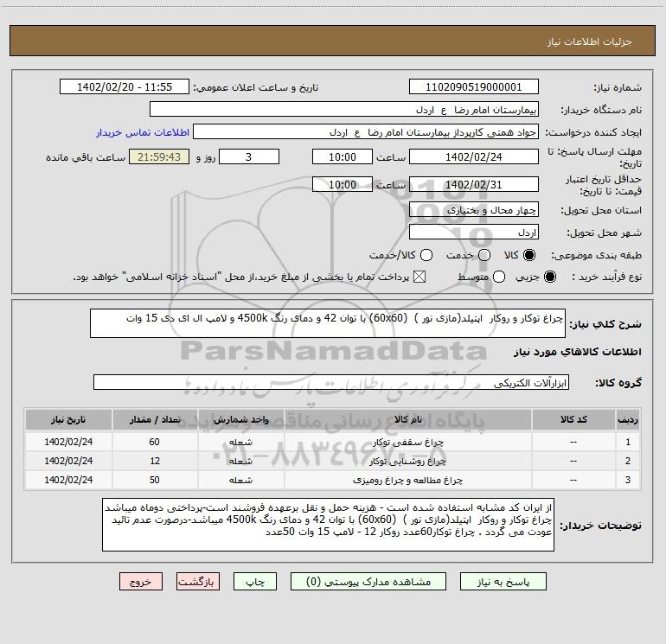Click the بازگشت back button
The width and height of the screenshot is (666, 644).
[198, 582]
